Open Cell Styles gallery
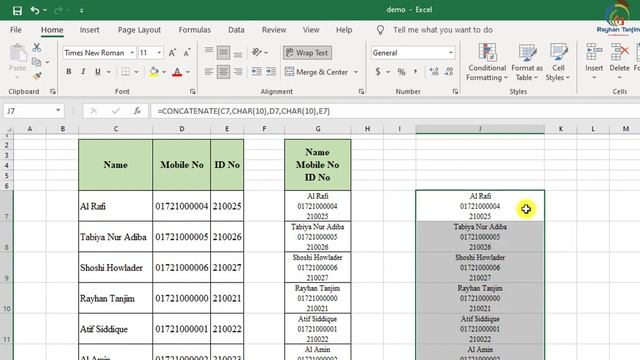This screenshot has width=640, height=360. point(558,62)
